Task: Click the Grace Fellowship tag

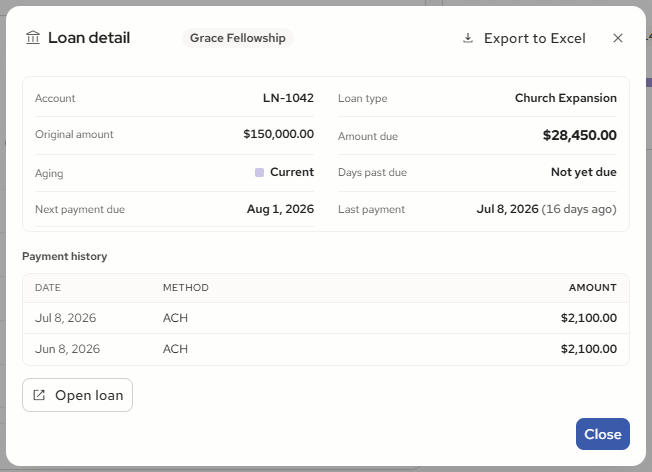Action: coord(238,38)
